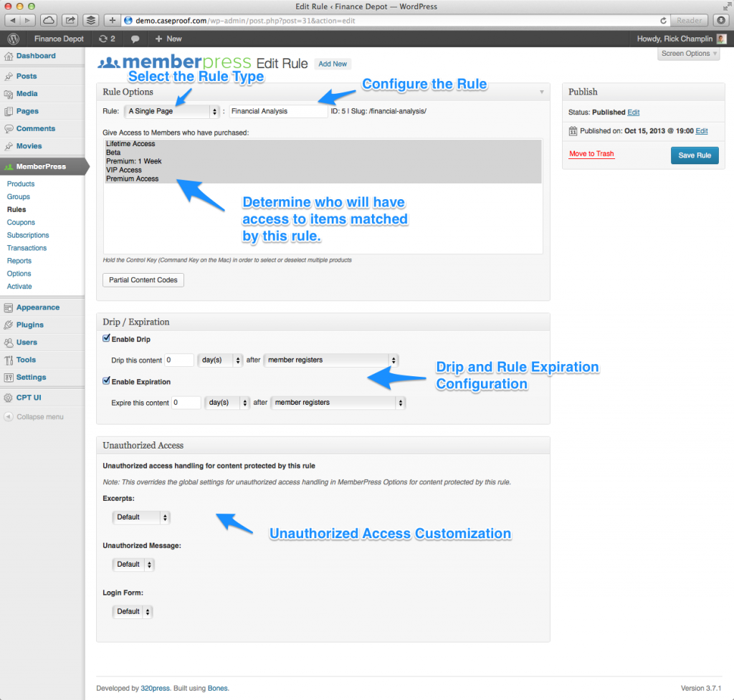
Task: Open iCloud tabs cloud icon
Action: 49,20
